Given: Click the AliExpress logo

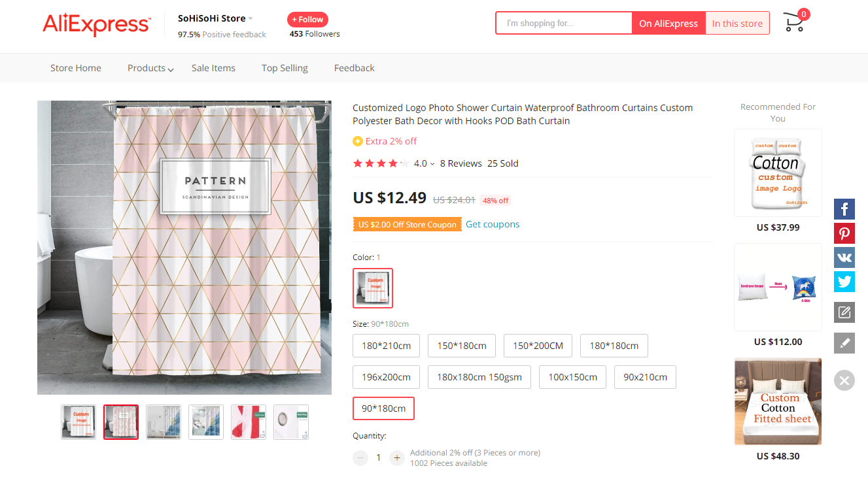Looking at the screenshot, I should [96, 24].
